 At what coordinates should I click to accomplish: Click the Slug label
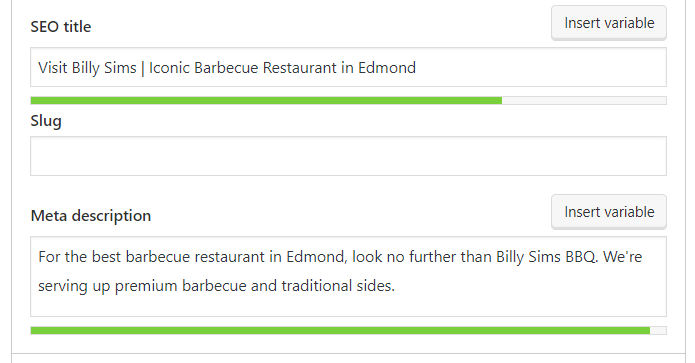click(x=46, y=121)
